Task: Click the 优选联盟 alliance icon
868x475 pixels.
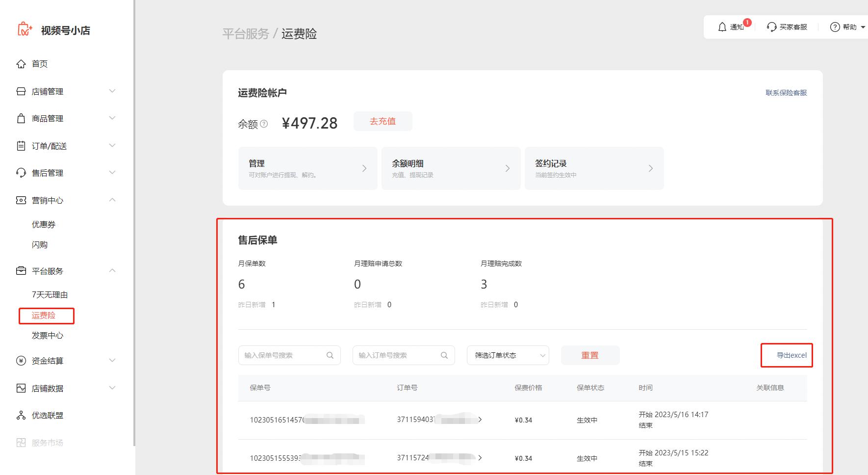Action: (20, 415)
